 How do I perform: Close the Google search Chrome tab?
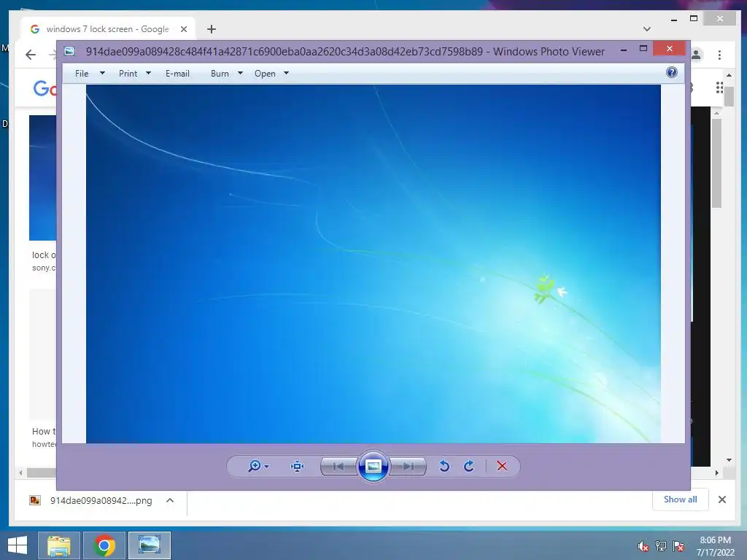pos(183,29)
